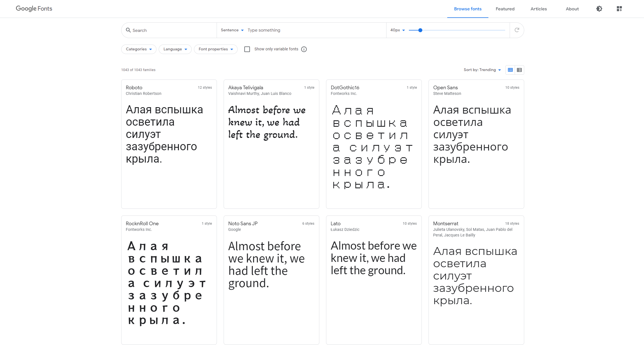Open the Language dropdown filter

(175, 49)
